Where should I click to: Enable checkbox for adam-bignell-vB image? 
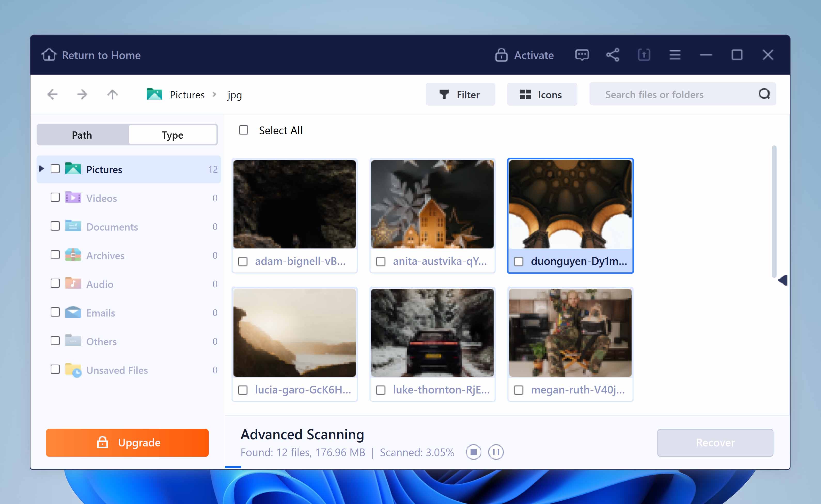point(243,261)
